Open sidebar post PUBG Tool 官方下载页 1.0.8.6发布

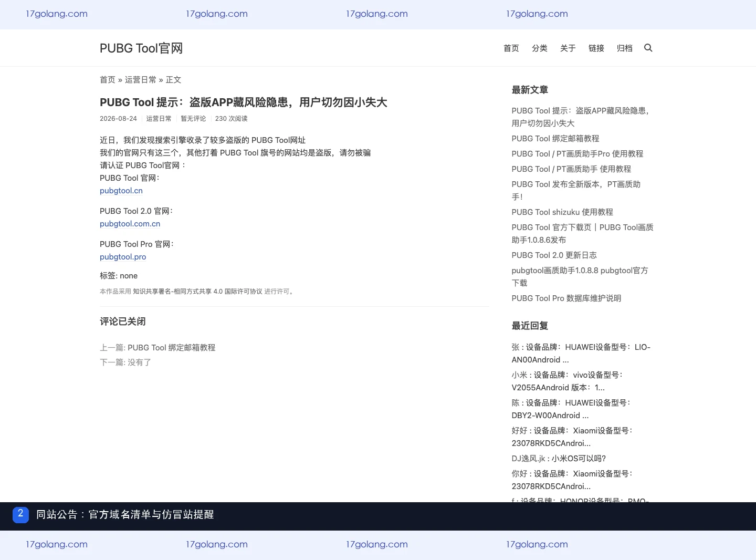pos(583,234)
